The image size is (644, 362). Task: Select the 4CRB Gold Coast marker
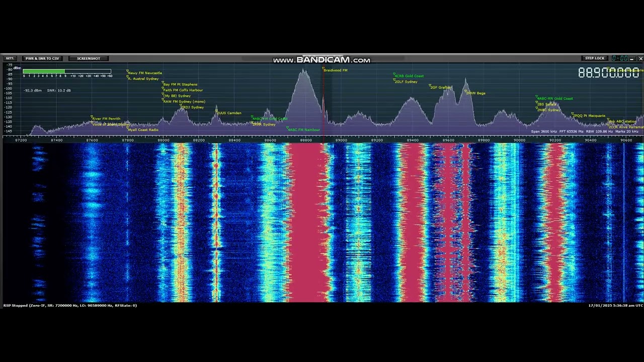click(x=409, y=76)
